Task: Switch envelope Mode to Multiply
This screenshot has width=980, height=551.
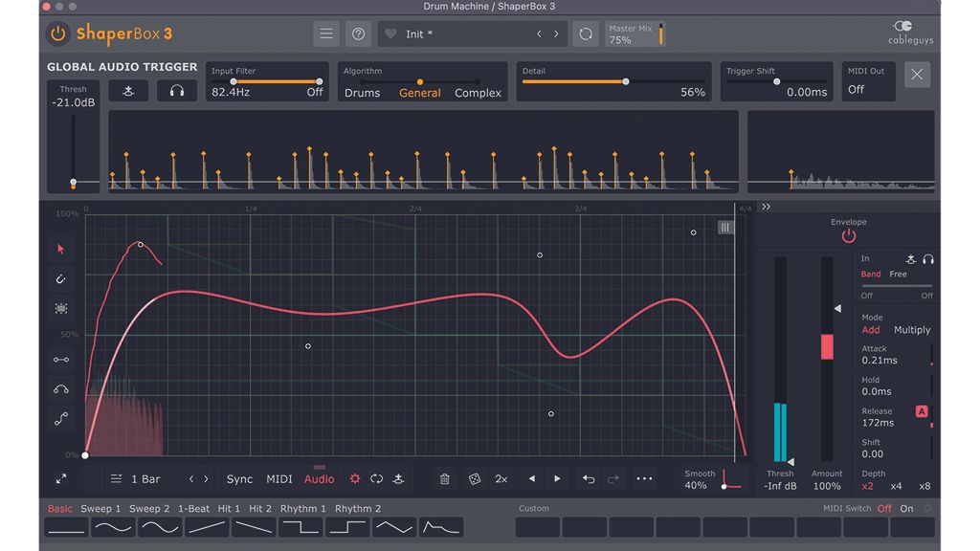Action: (x=910, y=329)
